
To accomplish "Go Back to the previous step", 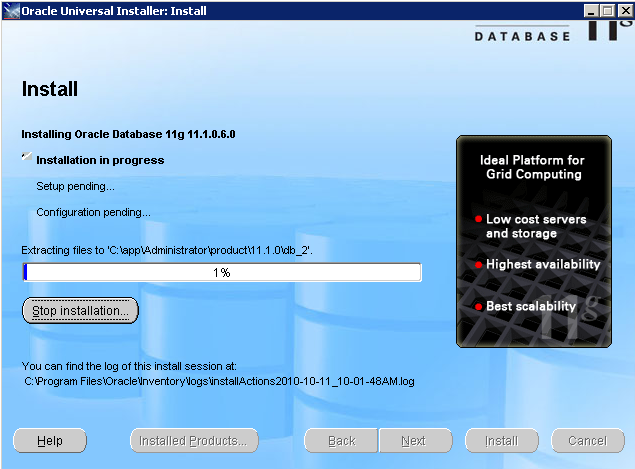I will point(341,441).
